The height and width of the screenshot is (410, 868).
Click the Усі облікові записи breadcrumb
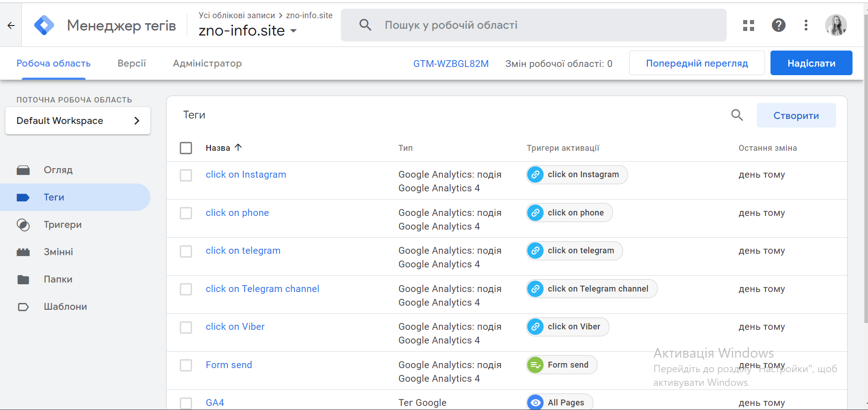(237, 15)
